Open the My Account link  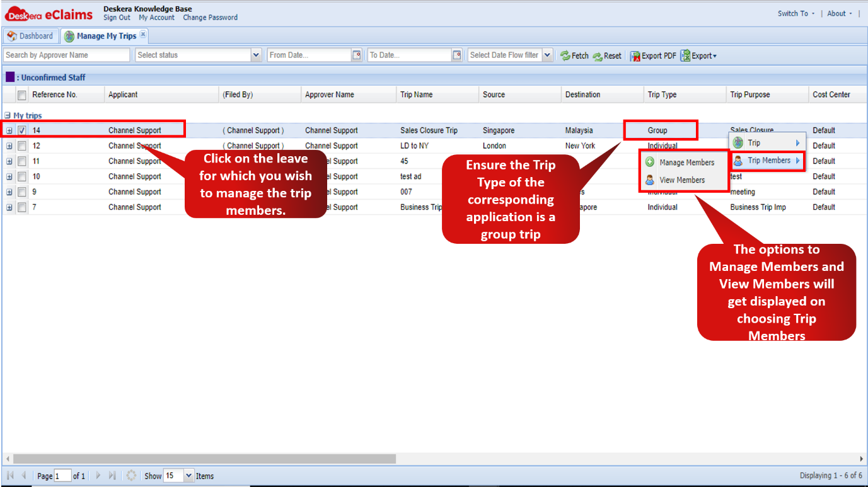(156, 18)
